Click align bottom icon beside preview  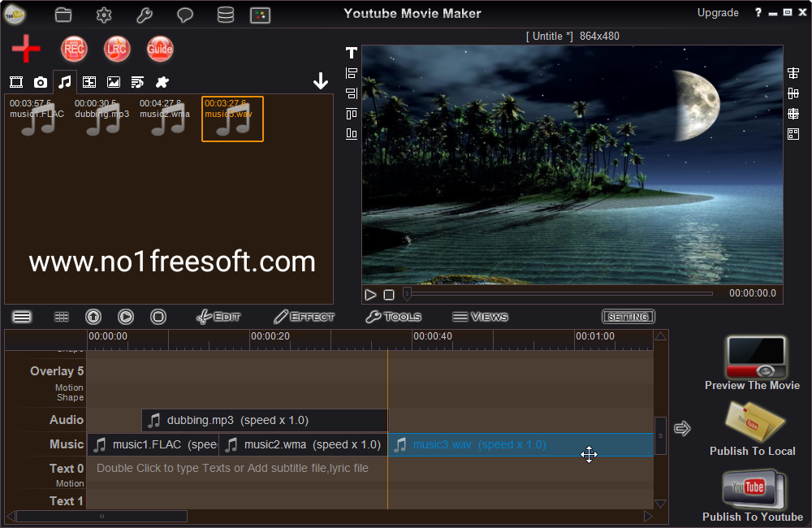[x=352, y=134]
